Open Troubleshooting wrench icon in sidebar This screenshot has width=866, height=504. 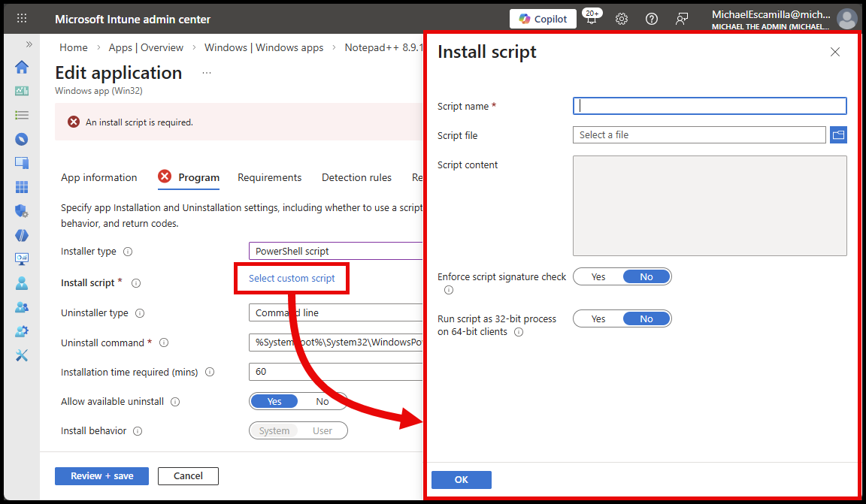[22, 355]
